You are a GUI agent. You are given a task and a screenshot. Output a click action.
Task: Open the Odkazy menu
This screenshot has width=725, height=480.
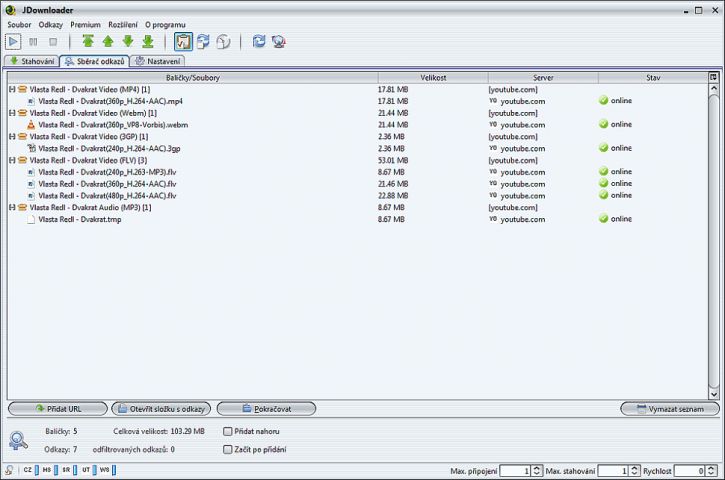coord(50,25)
